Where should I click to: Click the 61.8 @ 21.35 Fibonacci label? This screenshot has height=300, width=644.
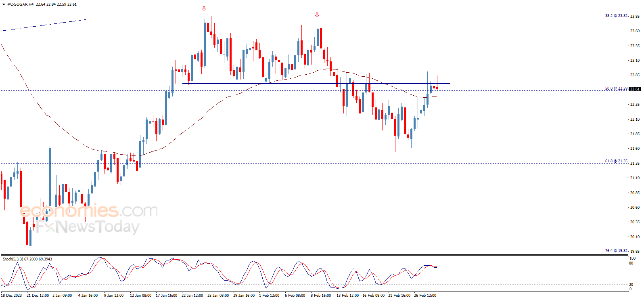tap(616, 161)
